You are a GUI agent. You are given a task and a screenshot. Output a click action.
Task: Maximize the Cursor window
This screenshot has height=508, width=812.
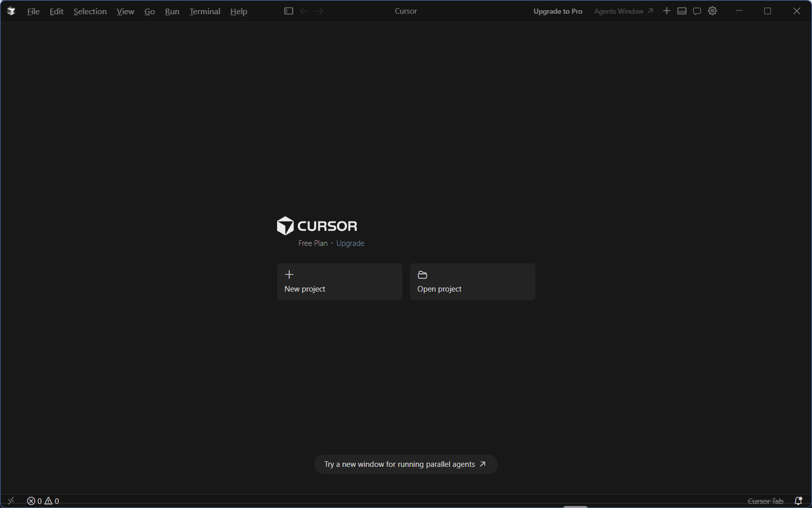point(768,11)
